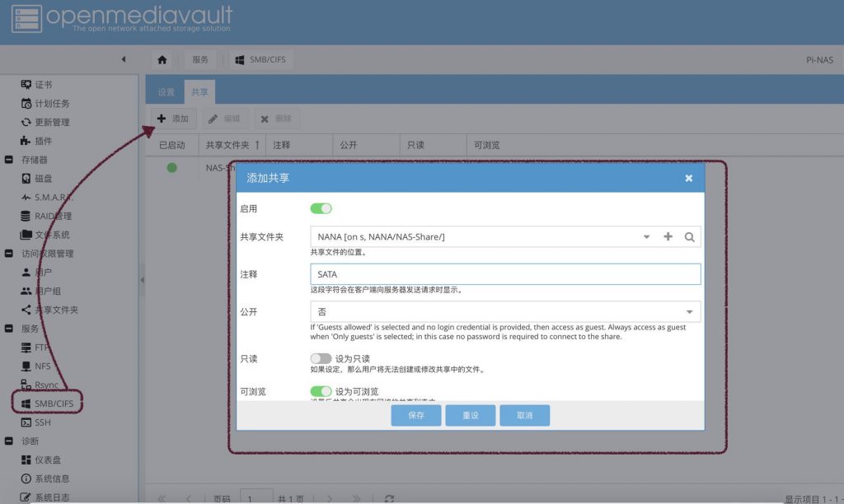844x504 pixels.
Task: Click the openmediavault logo
Action: (122, 18)
